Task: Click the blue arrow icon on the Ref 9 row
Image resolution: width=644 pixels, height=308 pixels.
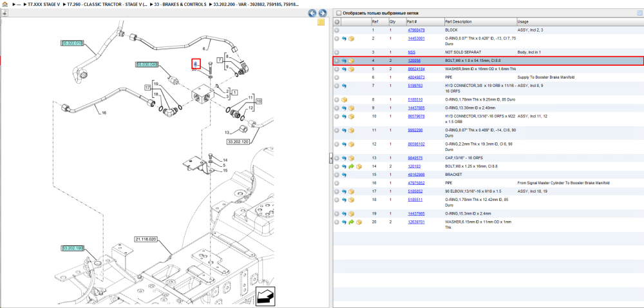Action: click(x=344, y=108)
